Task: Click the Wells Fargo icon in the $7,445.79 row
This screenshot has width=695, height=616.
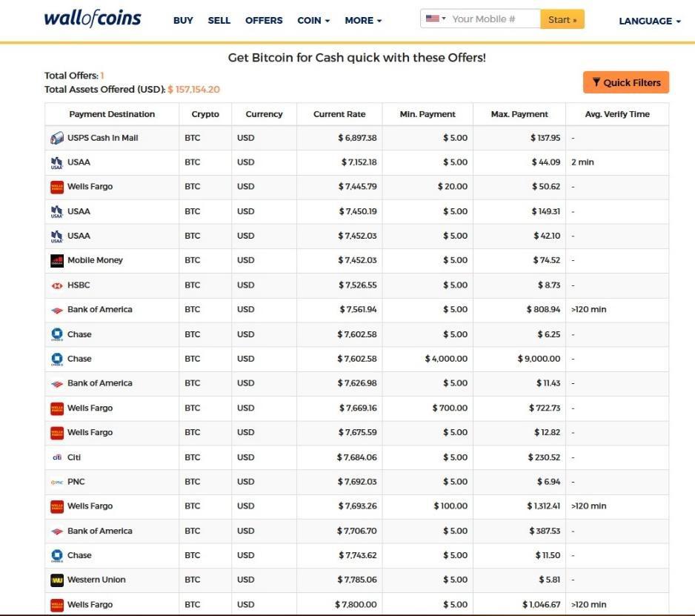Action: tap(57, 187)
